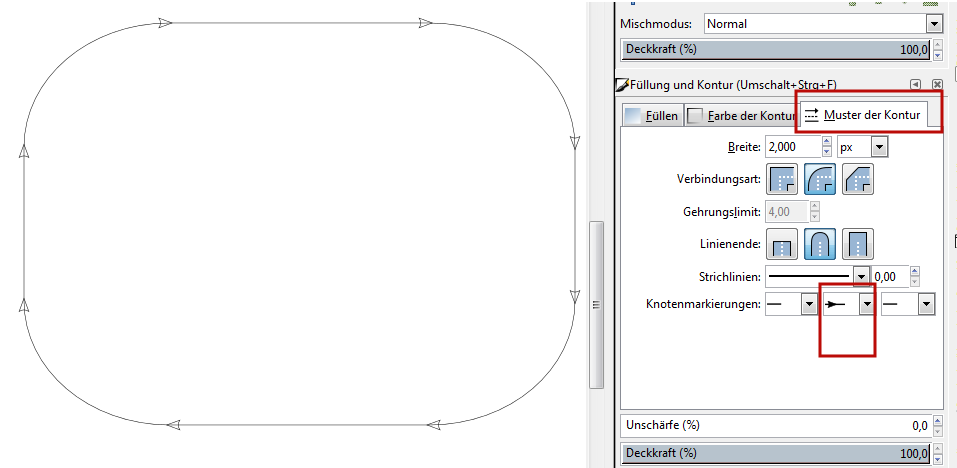Click the panel iconify arrow icon

[x=915, y=84]
